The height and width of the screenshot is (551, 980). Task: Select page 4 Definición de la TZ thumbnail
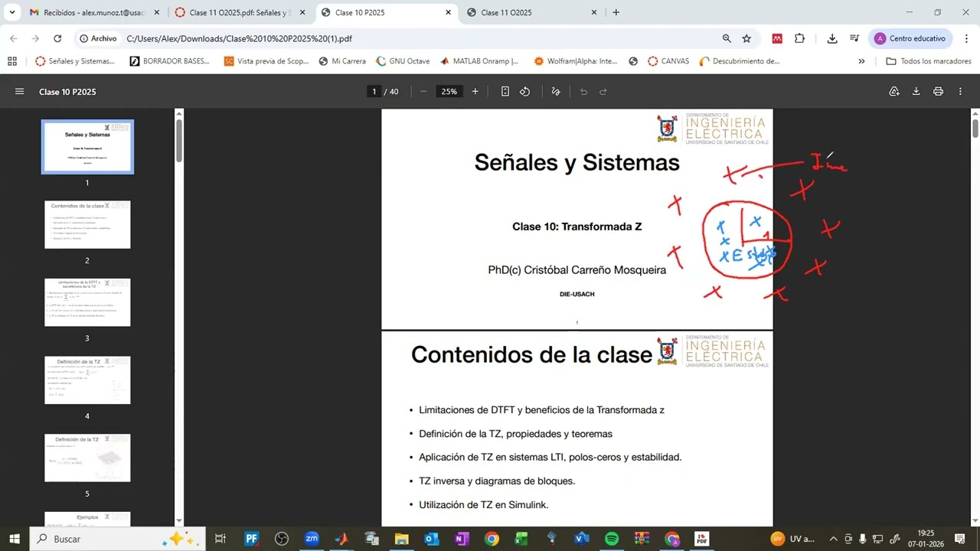[x=87, y=380]
